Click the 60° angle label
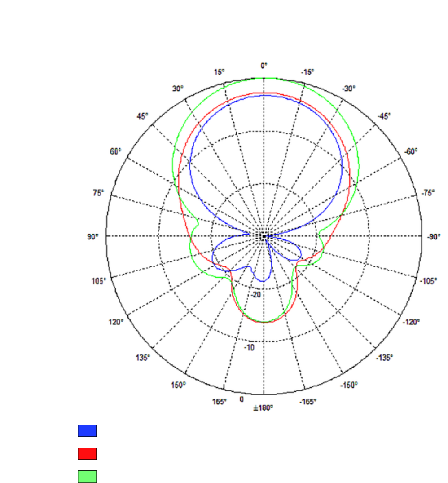Image resolution: width=448 pixels, height=483 pixels. pos(116,151)
